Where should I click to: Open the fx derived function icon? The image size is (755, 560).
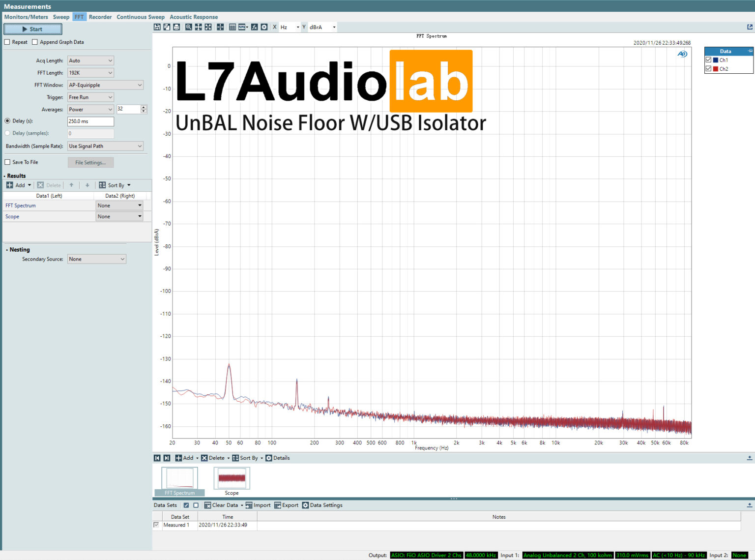click(x=254, y=27)
